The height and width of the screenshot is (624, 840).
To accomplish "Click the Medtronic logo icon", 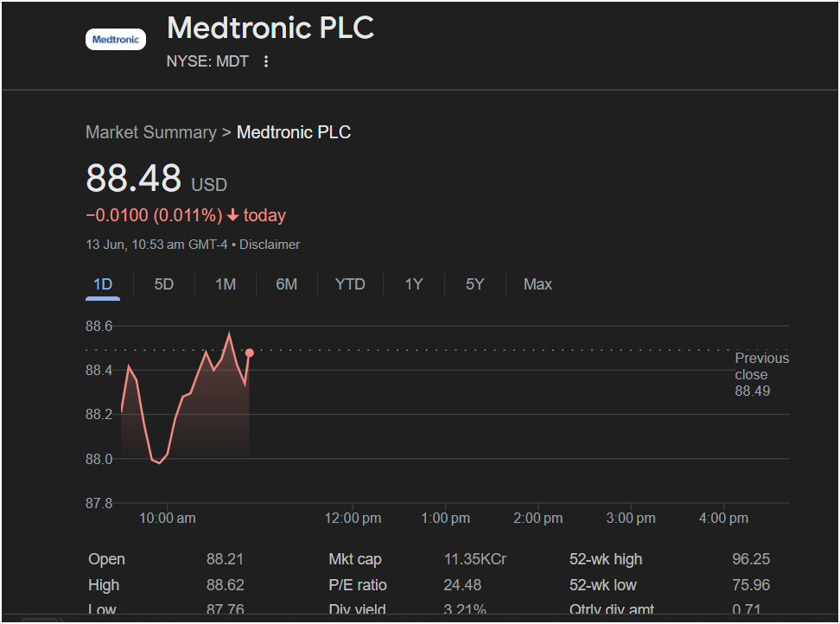I will [x=115, y=39].
